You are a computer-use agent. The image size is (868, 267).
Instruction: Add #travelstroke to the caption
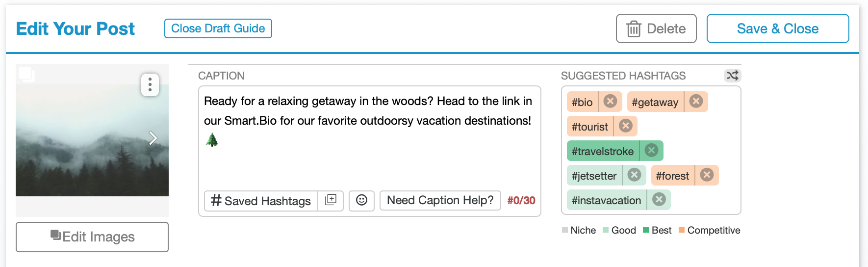click(603, 151)
